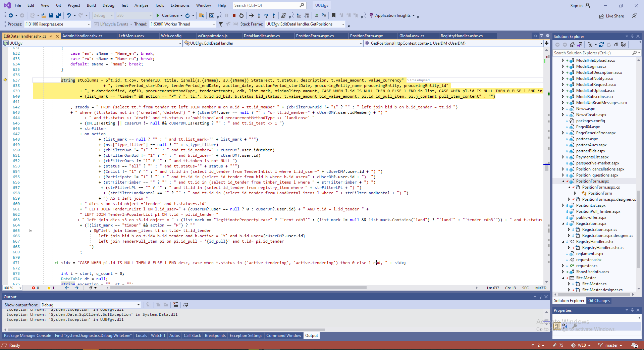Click Solution Explorer Home icon

click(572, 45)
